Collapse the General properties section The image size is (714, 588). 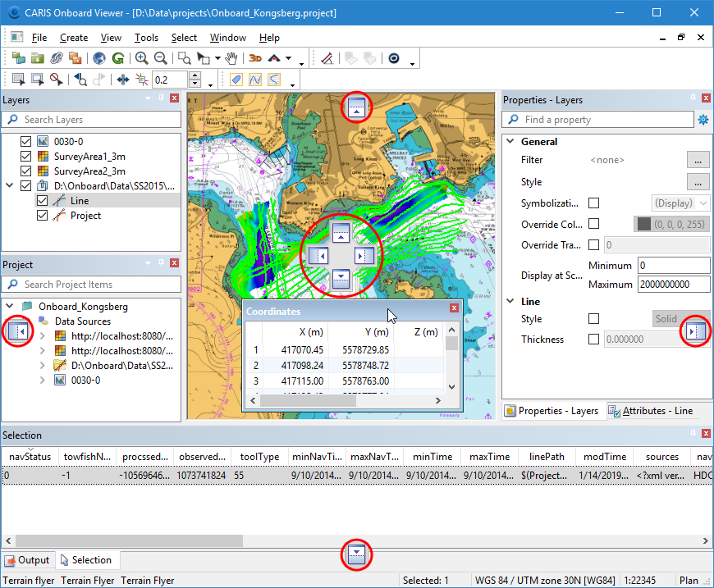point(510,142)
